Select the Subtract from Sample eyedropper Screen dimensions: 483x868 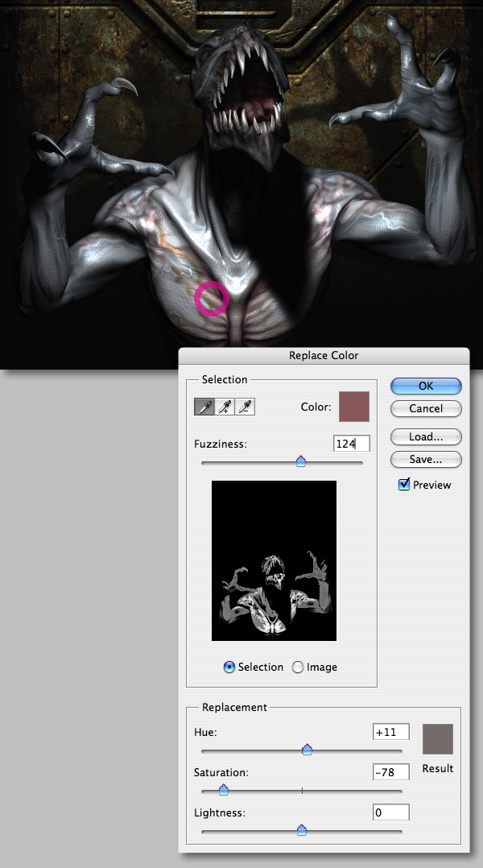(245, 407)
